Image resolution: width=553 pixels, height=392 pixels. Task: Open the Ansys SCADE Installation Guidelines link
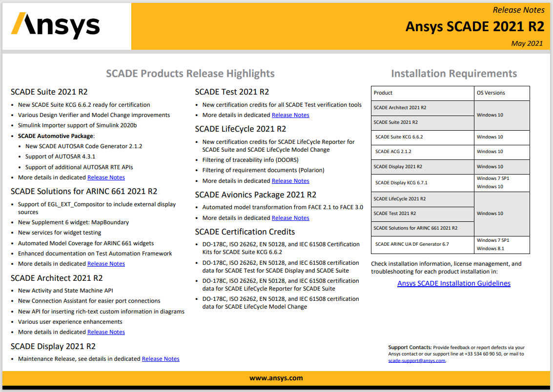pos(454,284)
